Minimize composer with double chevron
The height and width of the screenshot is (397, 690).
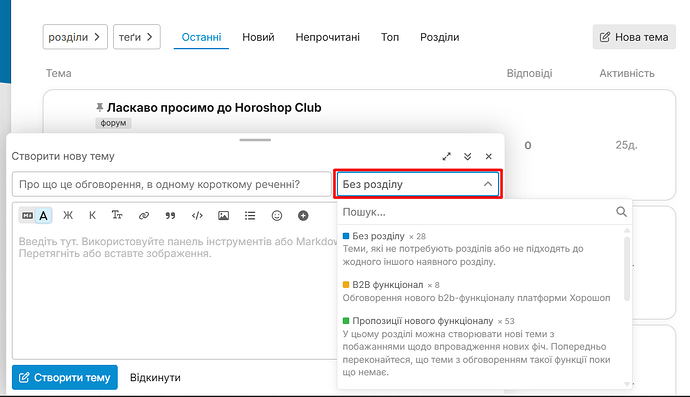tap(467, 156)
